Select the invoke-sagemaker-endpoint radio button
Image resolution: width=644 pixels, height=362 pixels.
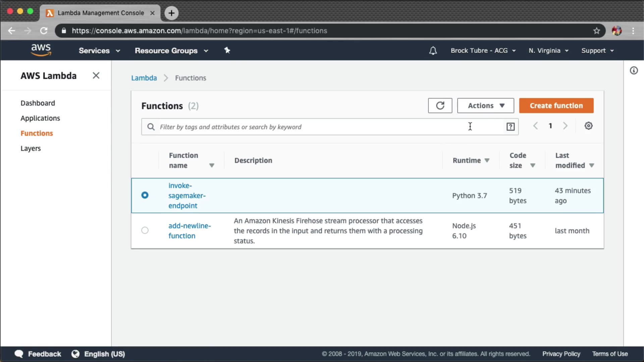click(x=145, y=195)
